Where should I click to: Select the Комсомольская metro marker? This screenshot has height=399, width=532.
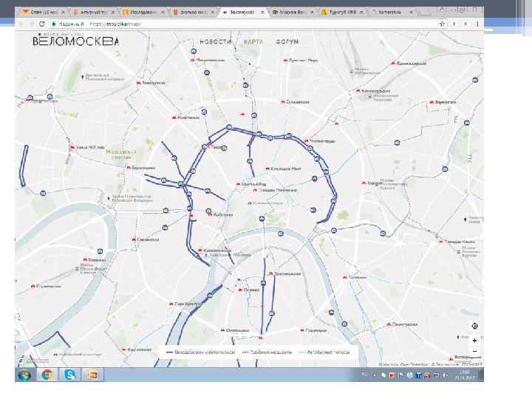(x=358, y=91)
